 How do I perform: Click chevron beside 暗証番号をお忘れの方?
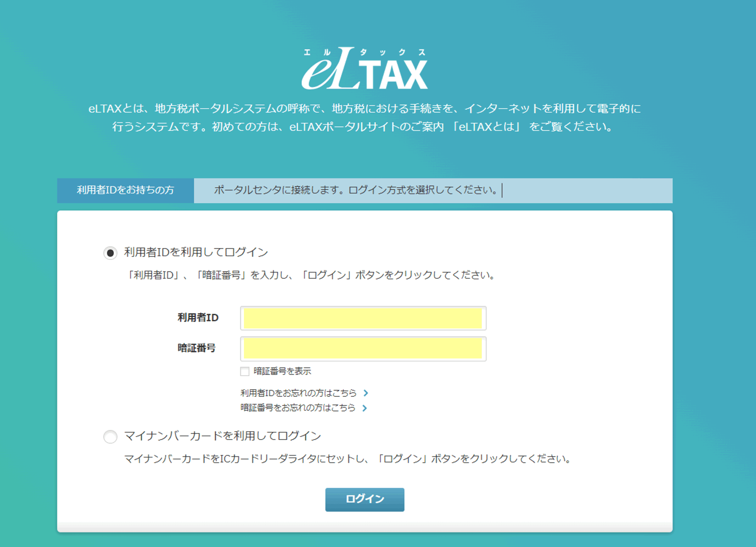pyautogui.click(x=365, y=408)
